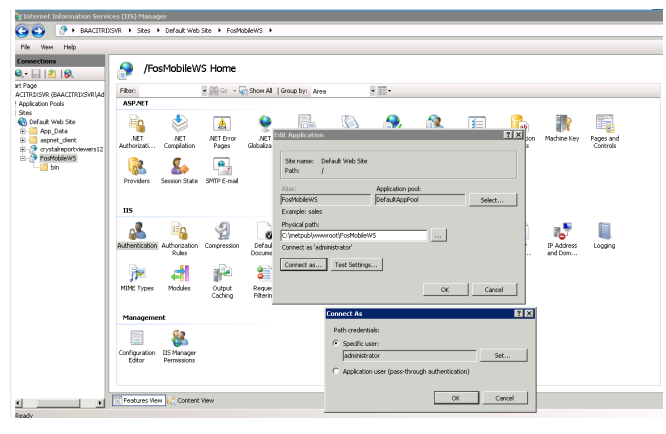Select Application Pools in tree
Viewport: 666px width, 434px height.
click(41, 104)
